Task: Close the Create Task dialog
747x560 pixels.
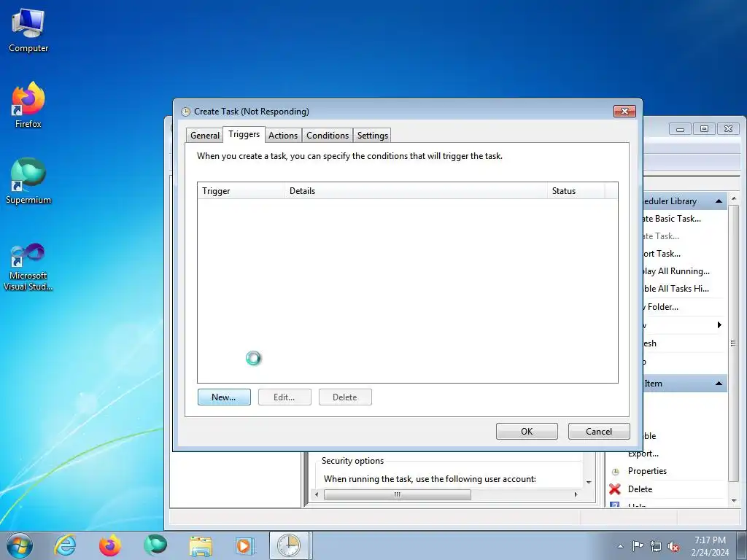Action: click(x=624, y=111)
